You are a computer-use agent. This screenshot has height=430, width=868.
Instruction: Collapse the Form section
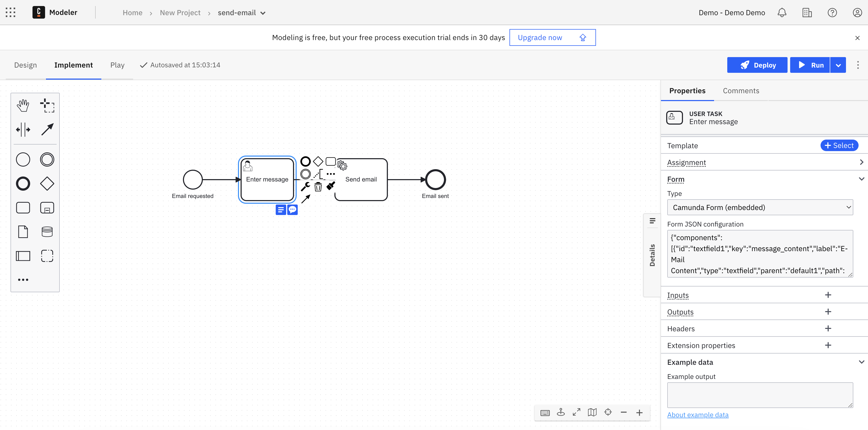tap(861, 179)
